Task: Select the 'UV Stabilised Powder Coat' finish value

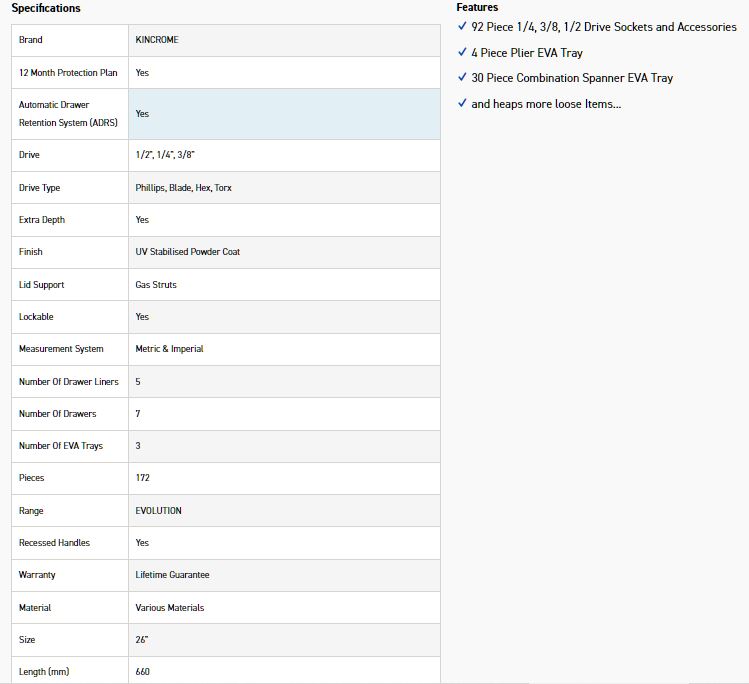Action: (x=188, y=252)
